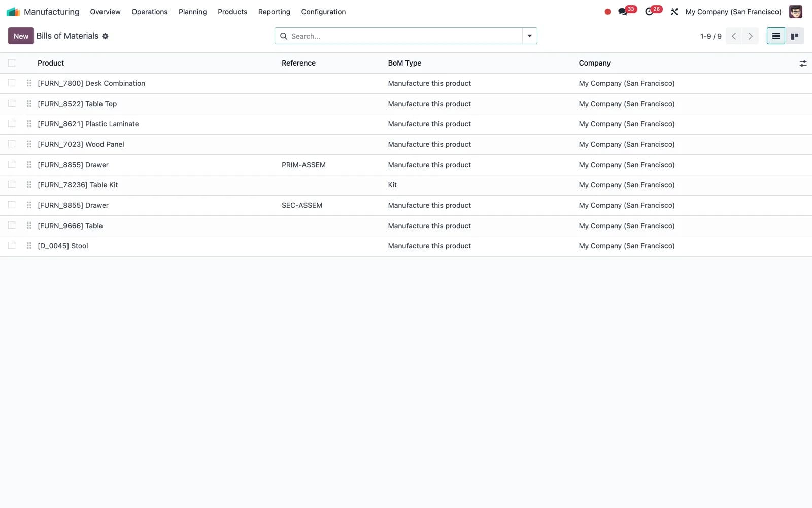The height and width of the screenshot is (508, 812).
Task: Sort by the Product column header
Action: pos(51,63)
